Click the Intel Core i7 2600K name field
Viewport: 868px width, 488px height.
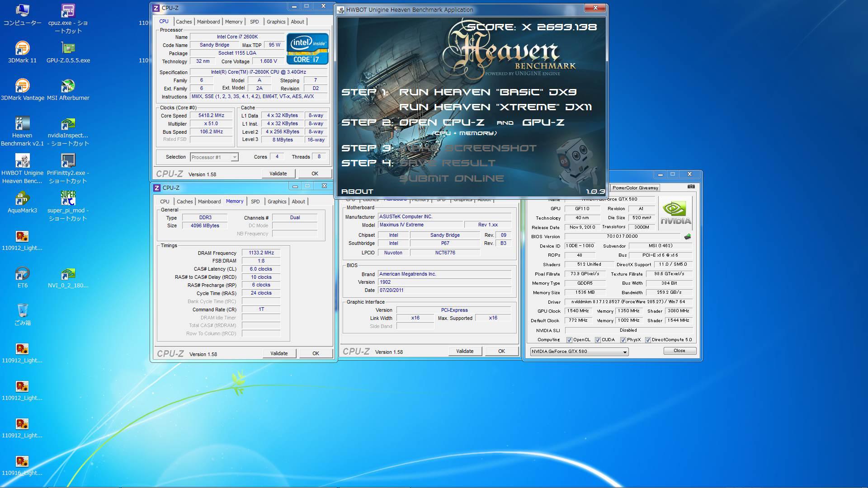pos(237,37)
